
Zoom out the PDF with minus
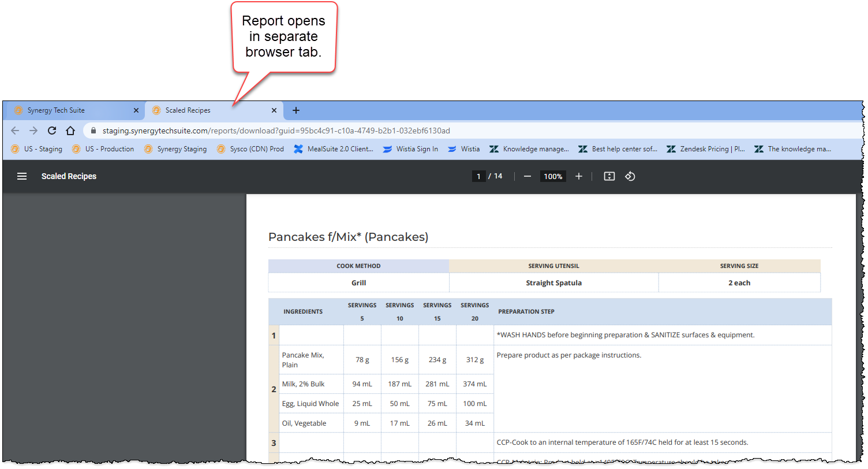click(x=527, y=176)
